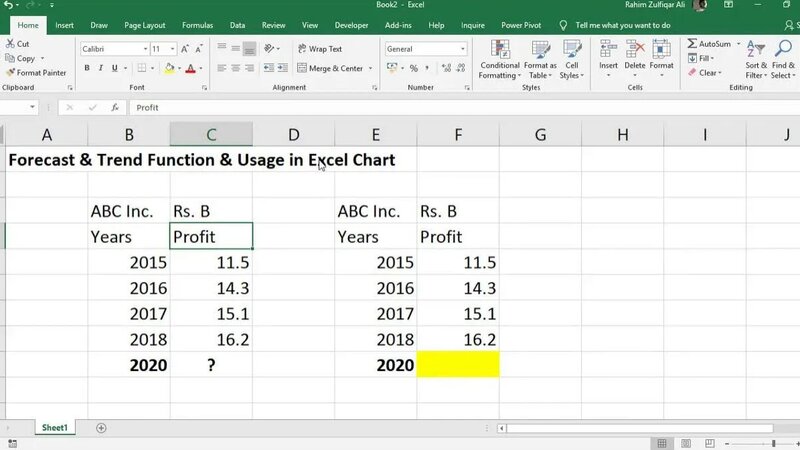Screen dimensions: 800x450
Task: Open Sort & Filter menu
Action: 756,60
